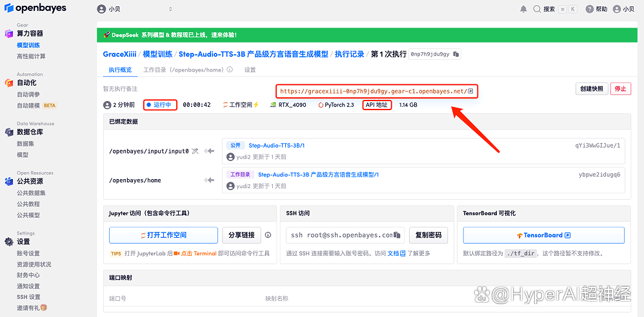The height and width of the screenshot is (317, 644).
Task: Open 数据集 in the sidebar
Action: pos(25,144)
